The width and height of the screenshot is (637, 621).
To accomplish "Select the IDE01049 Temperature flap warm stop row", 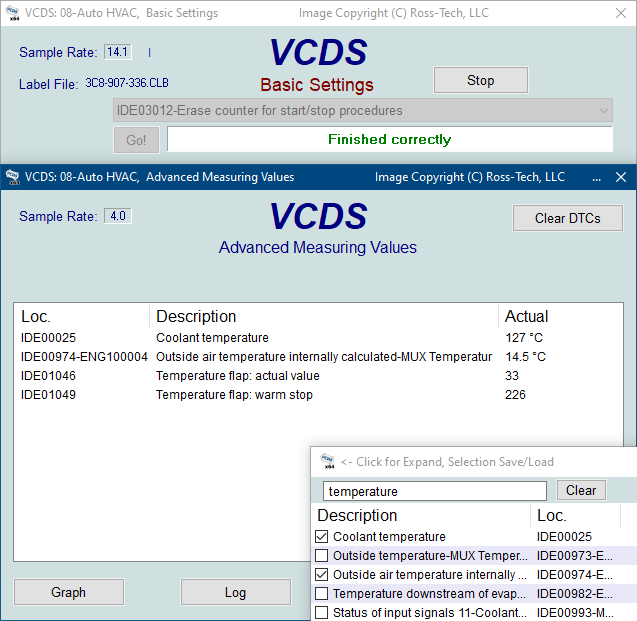I will pyautogui.click(x=318, y=394).
